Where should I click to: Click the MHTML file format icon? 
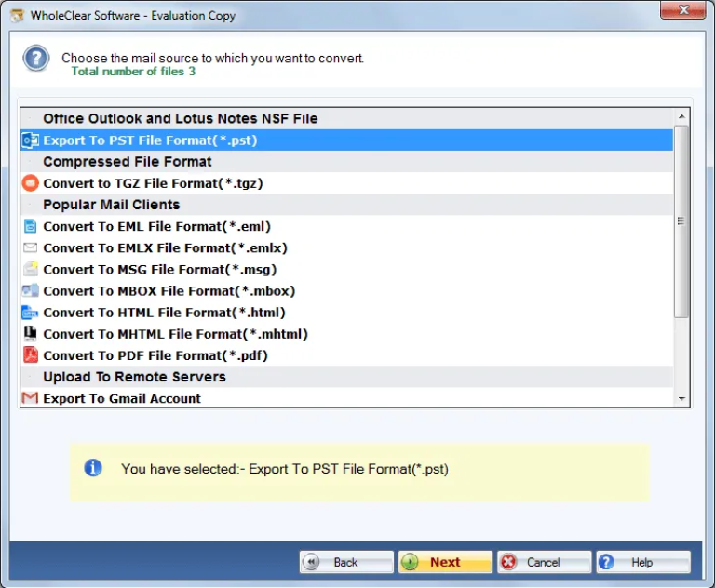(x=30, y=334)
